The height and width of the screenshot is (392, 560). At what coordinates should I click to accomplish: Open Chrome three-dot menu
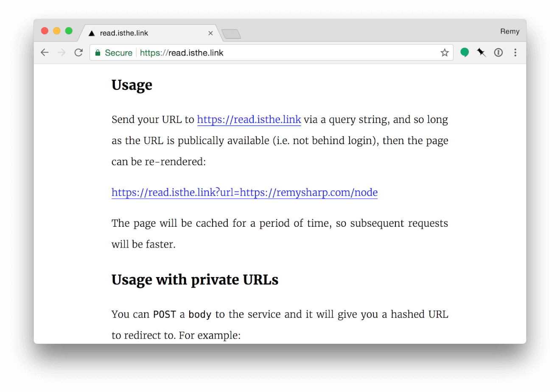(515, 53)
